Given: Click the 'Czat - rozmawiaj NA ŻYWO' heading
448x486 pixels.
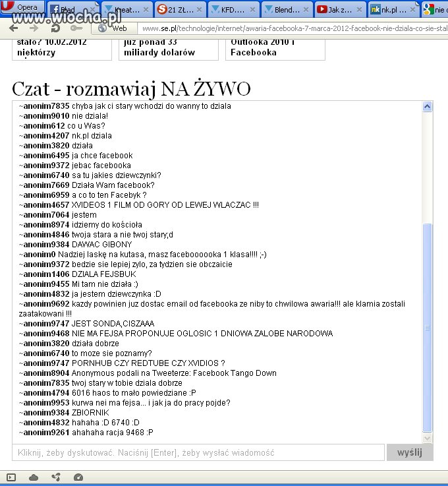Looking at the screenshot, I should pos(131,88).
